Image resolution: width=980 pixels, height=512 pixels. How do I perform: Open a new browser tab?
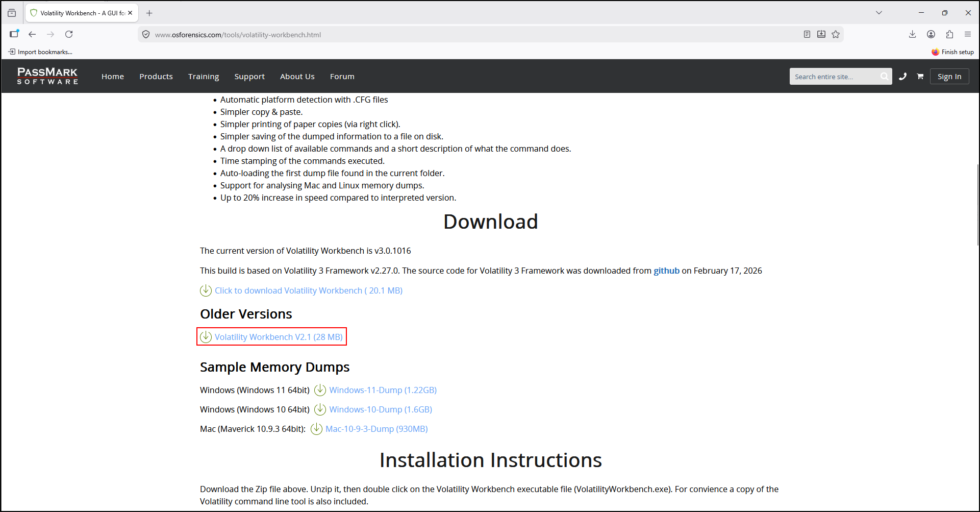tap(149, 13)
